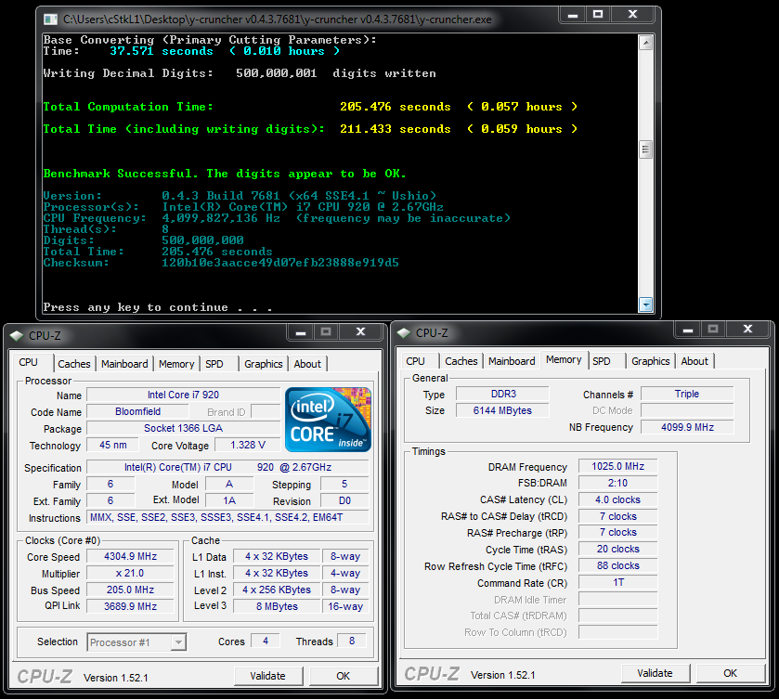This screenshot has width=779, height=700.
Task: Click the CPU-Z title icon in the processor window
Action: (x=19, y=334)
